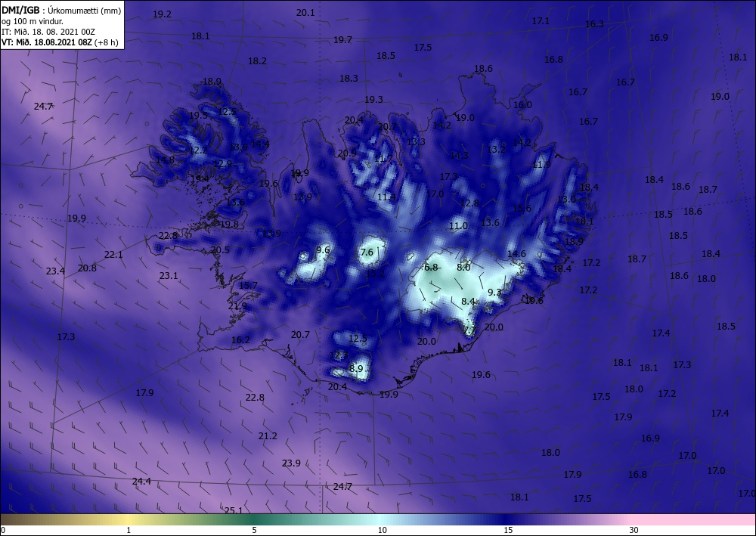Image resolution: width=756 pixels, height=536 pixels.
Task: Click the map value 12.8
Action: click(469, 203)
